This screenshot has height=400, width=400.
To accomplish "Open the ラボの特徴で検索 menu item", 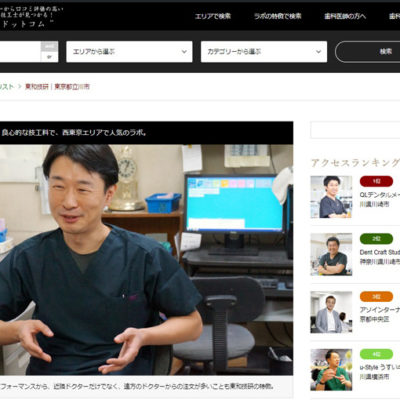I will (278, 16).
